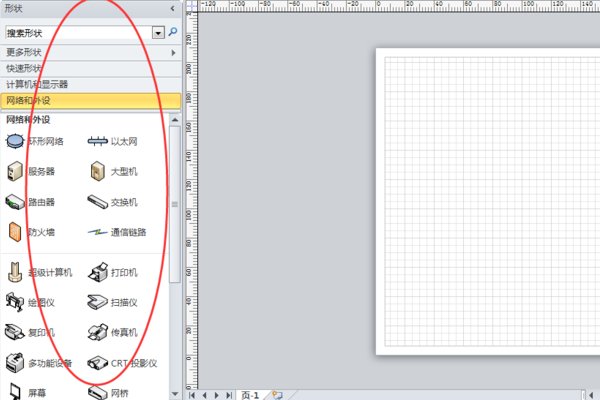Open the search shapes dropdown arrow
The image size is (600, 400).
click(x=158, y=33)
